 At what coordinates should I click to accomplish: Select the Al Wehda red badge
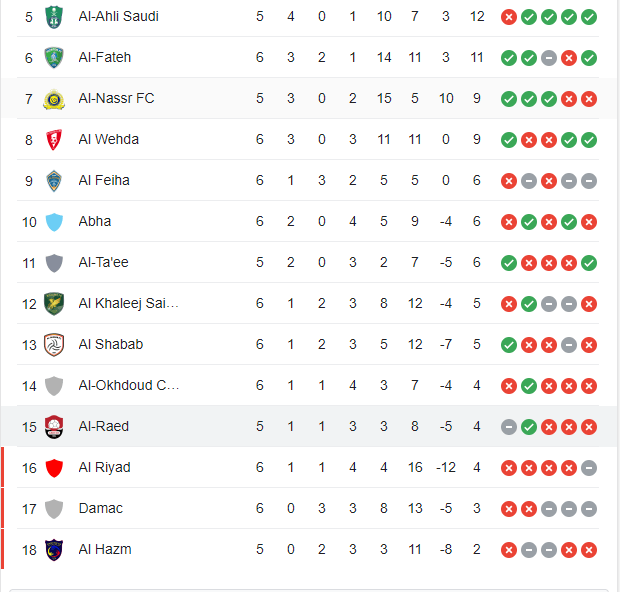click(54, 140)
